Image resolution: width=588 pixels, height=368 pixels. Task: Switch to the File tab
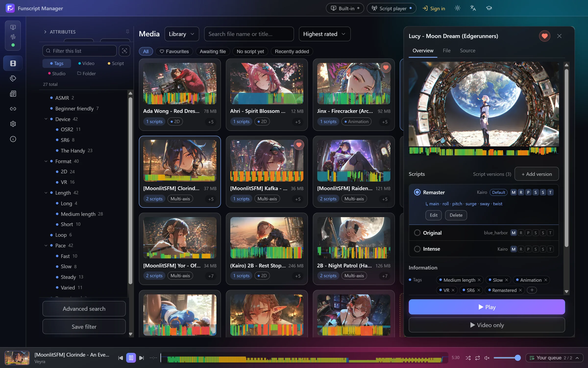tap(446, 51)
